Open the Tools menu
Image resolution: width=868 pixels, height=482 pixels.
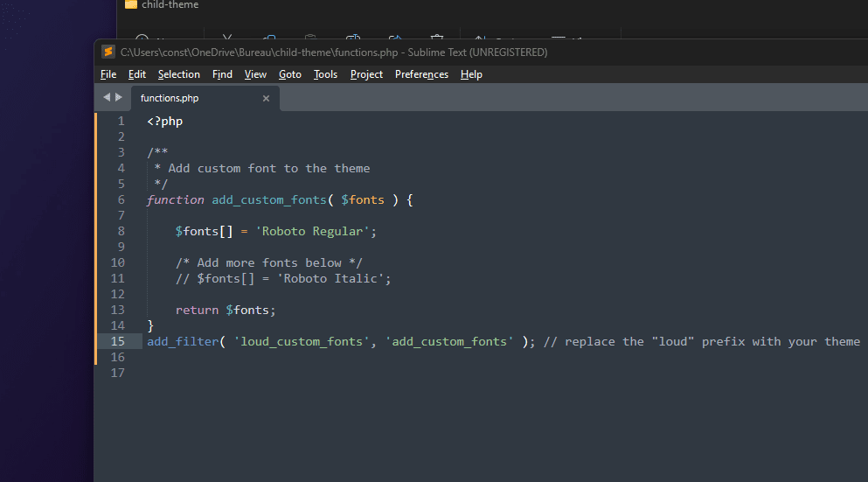[x=325, y=74]
